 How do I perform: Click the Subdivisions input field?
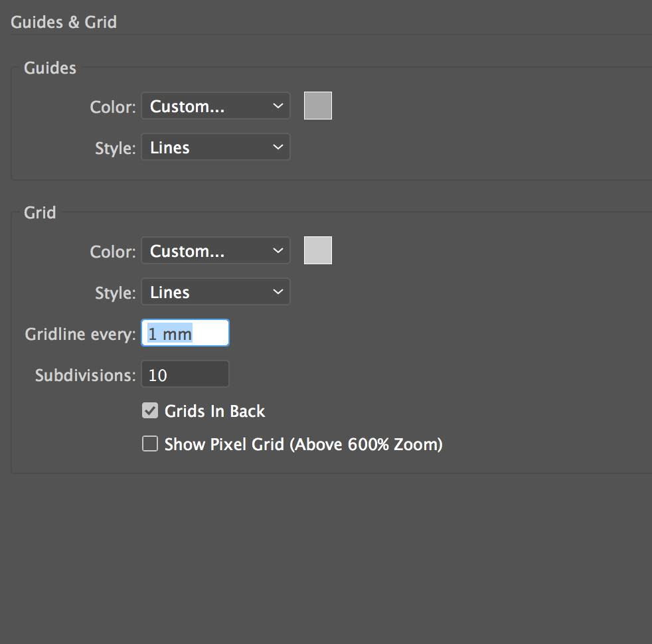click(185, 374)
